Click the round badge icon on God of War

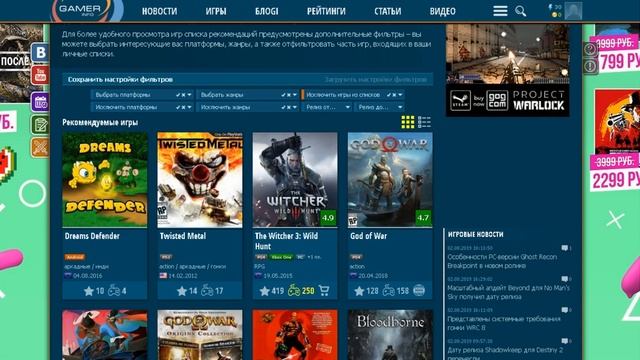[419, 291]
